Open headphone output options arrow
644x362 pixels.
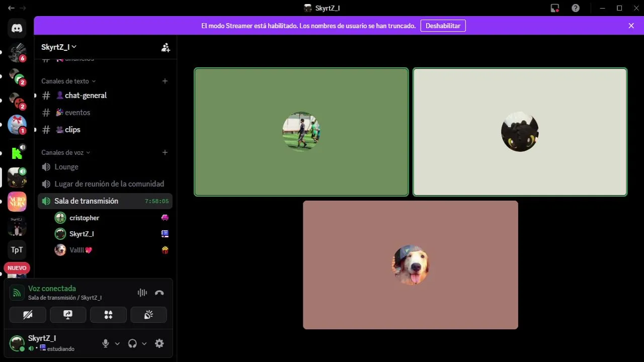click(x=144, y=343)
